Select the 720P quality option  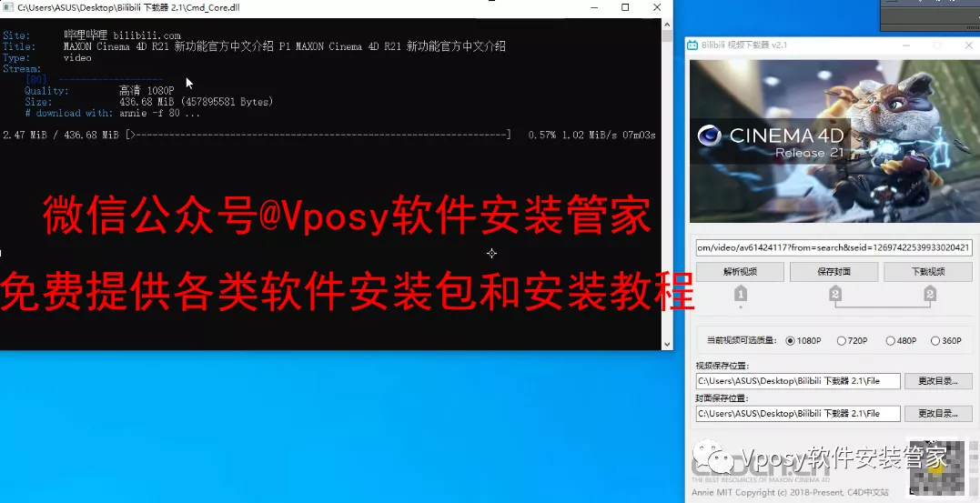tap(852, 340)
